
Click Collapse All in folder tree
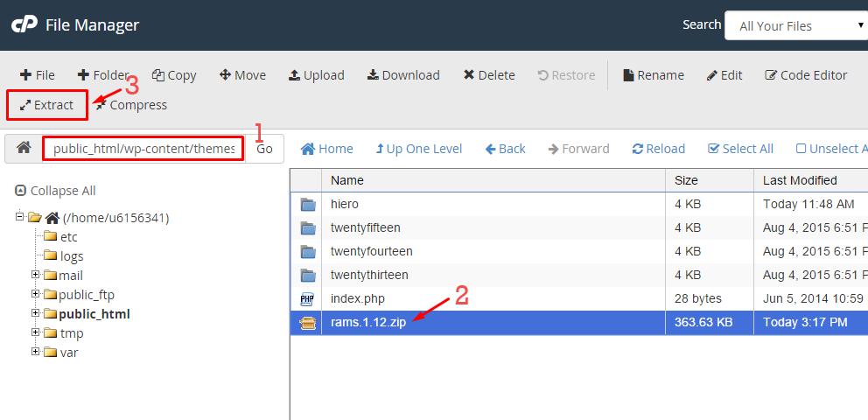[x=55, y=191]
